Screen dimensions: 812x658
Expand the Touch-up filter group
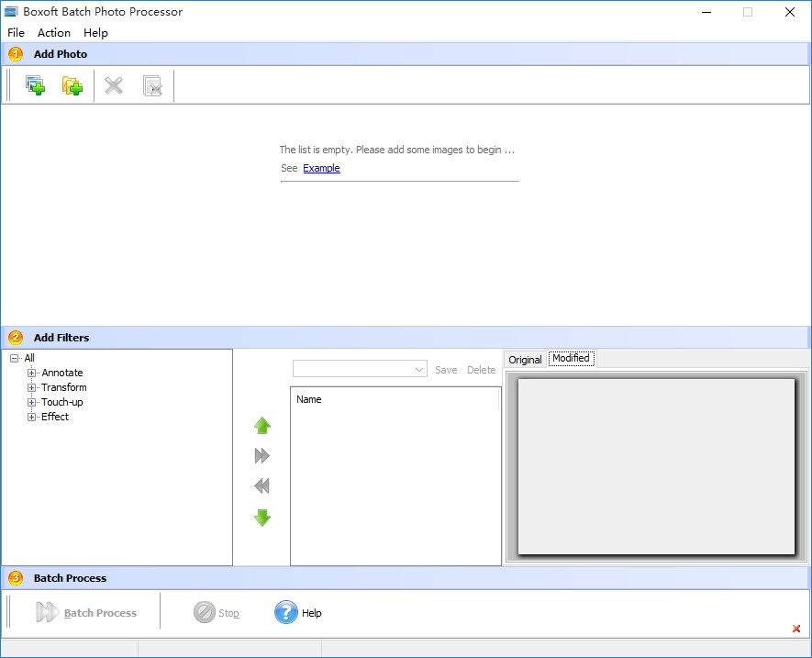(x=31, y=402)
